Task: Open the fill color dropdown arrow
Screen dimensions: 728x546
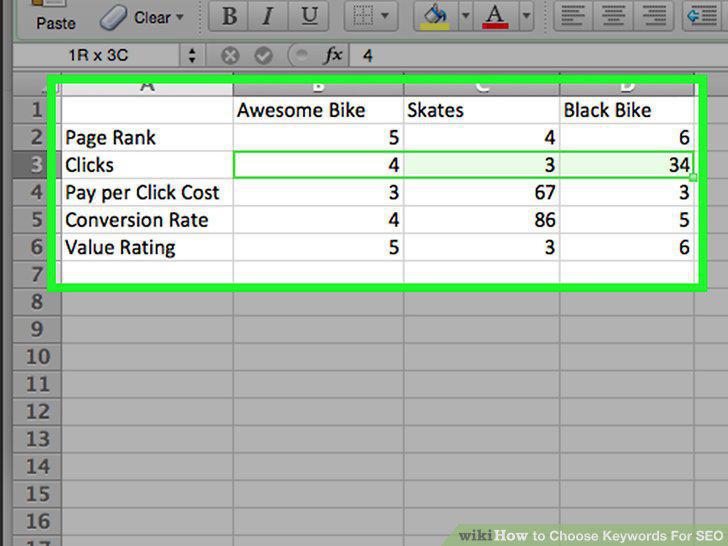Action: tap(466, 16)
